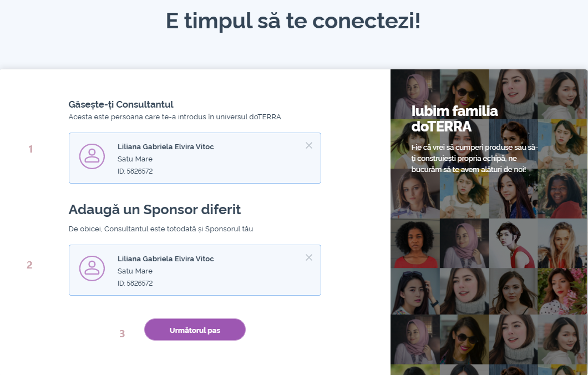This screenshot has height=375, width=588.
Task: Click Satu Mare in the Consultant card
Action: (x=135, y=159)
